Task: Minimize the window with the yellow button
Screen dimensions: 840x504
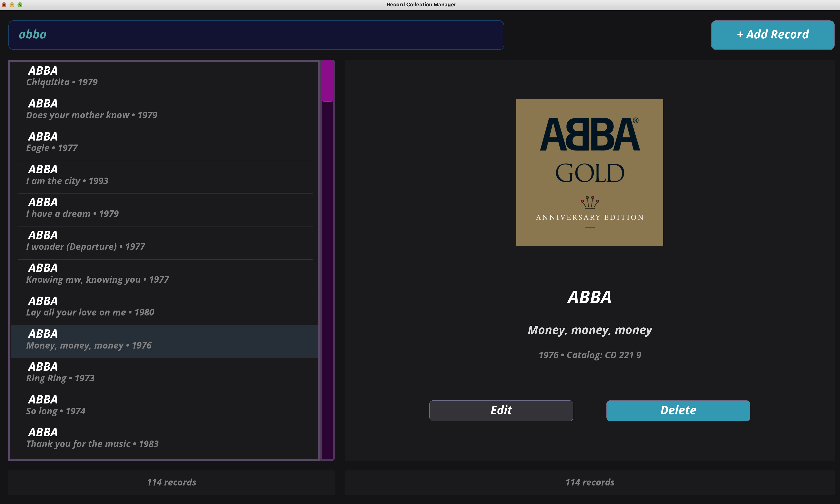Action: (x=12, y=5)
